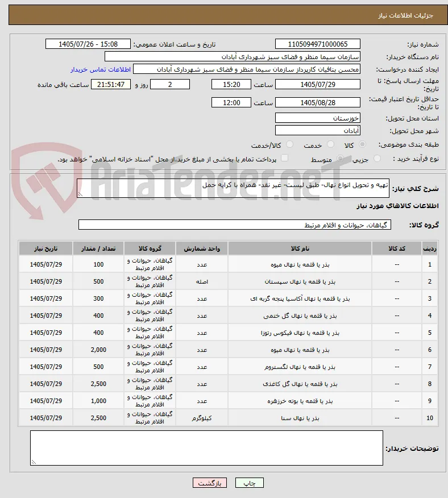Select the کالا/خدمت radio button
The height and width of the screenshot is (498, 448).
(289, 144)
